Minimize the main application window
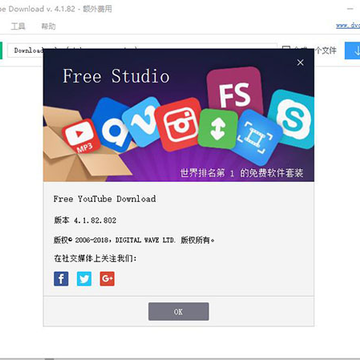The width and height of the screenshot is (360, 360). pos(351,9)
